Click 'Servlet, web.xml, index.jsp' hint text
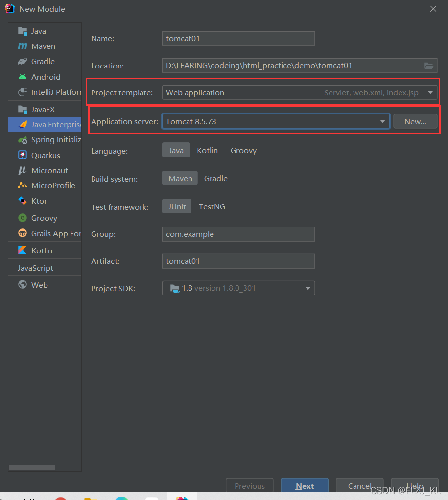This screenshot has width=448, height=500. [x=371, y=92]
